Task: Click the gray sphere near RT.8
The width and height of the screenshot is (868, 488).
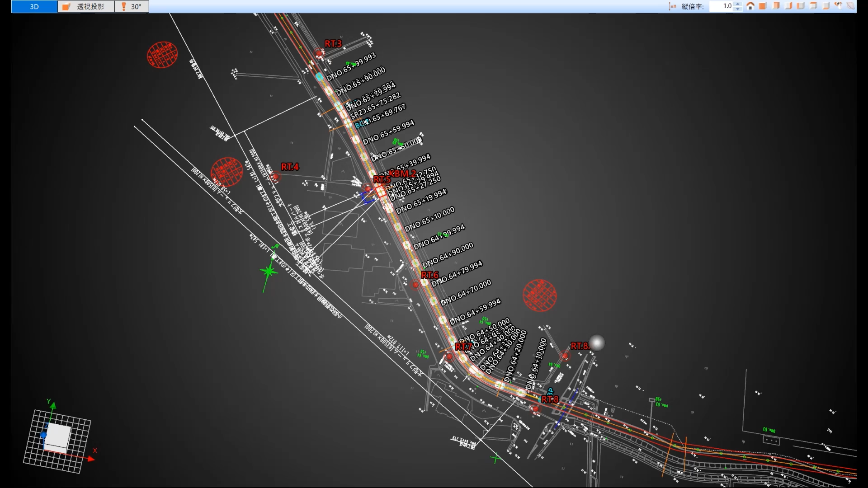Action: 597,343
